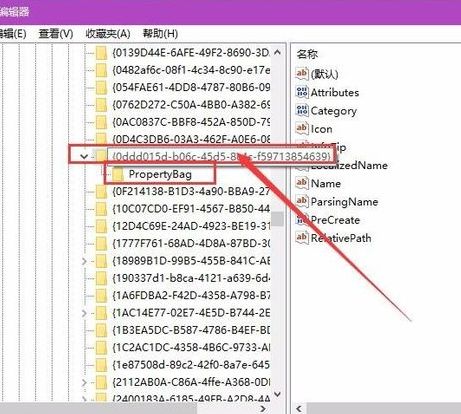Click the 名称 column header
The image size is (461, 414).
click(x=307, y=54)
